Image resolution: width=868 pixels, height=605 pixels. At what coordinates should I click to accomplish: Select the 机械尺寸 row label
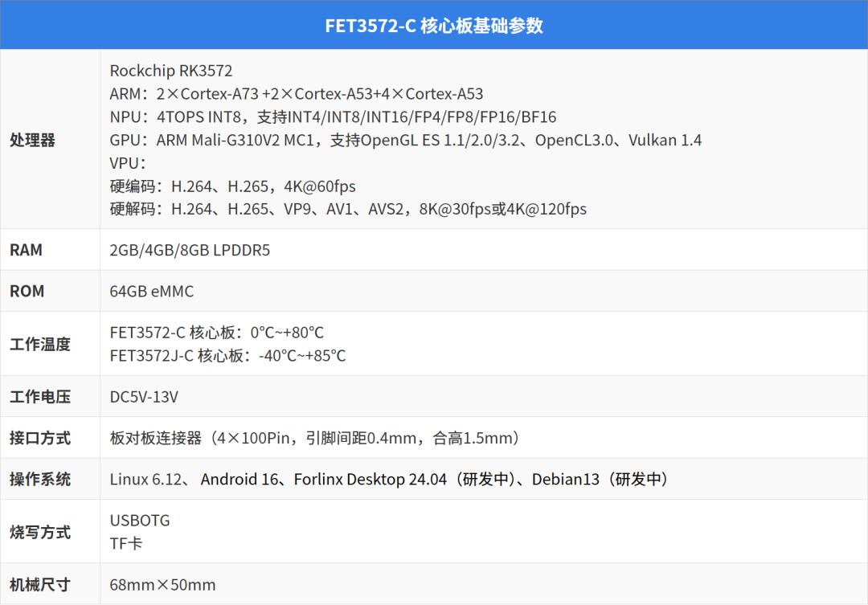40,585
